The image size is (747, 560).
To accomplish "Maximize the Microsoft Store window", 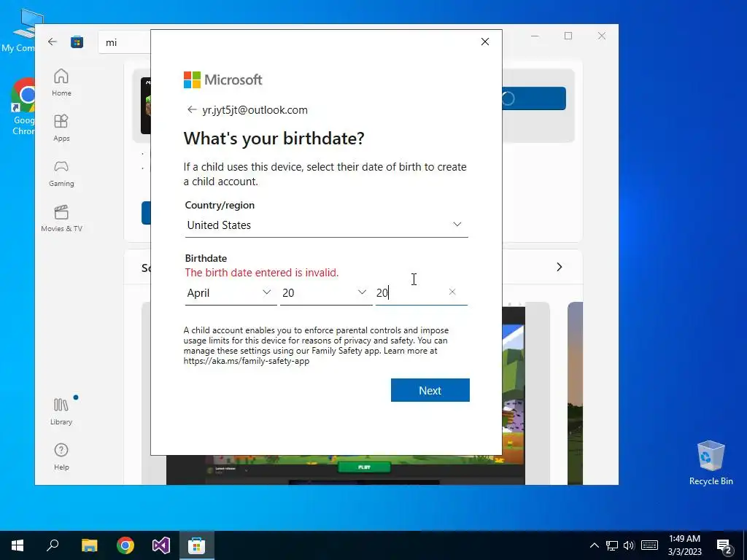I will click(568, 36).
